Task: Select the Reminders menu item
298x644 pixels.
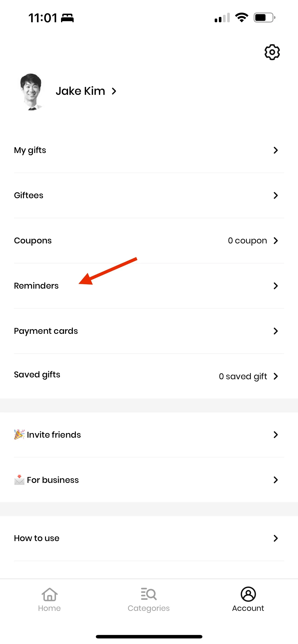Action: 149,286
